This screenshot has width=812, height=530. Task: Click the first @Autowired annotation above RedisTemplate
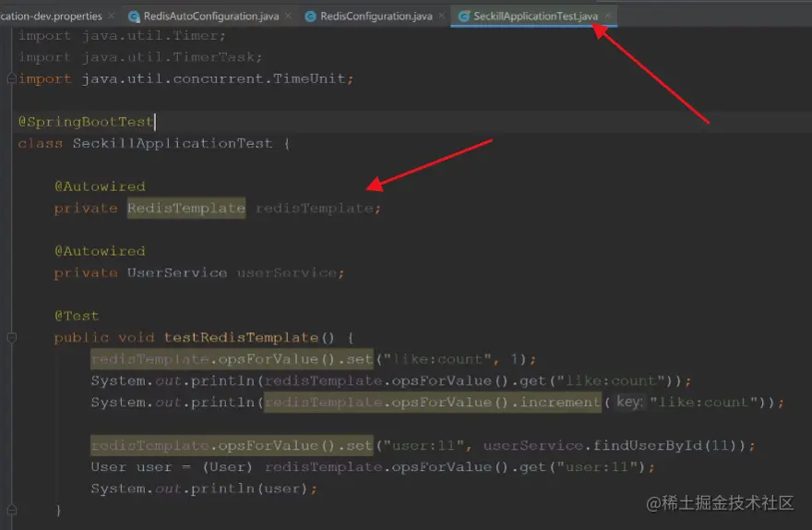[100, 187]
